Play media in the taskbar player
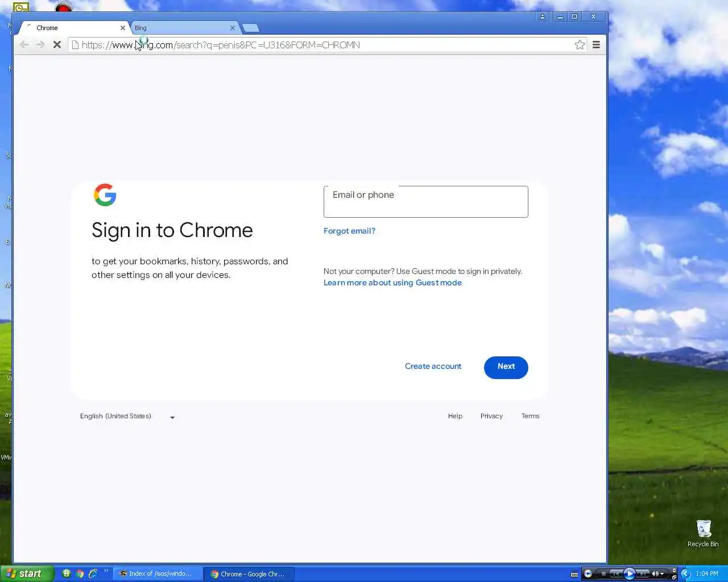The width and height of the screenshot is (728, 582). point(630,573)
